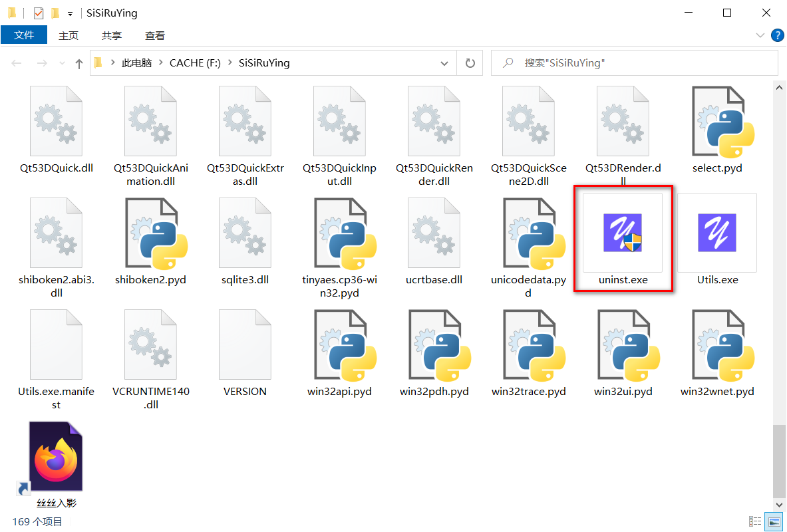The width and height of the screenshot is (787, 532).
Task: Select the Qt53DQuick.dll file
Action: (x=56, y=120)
